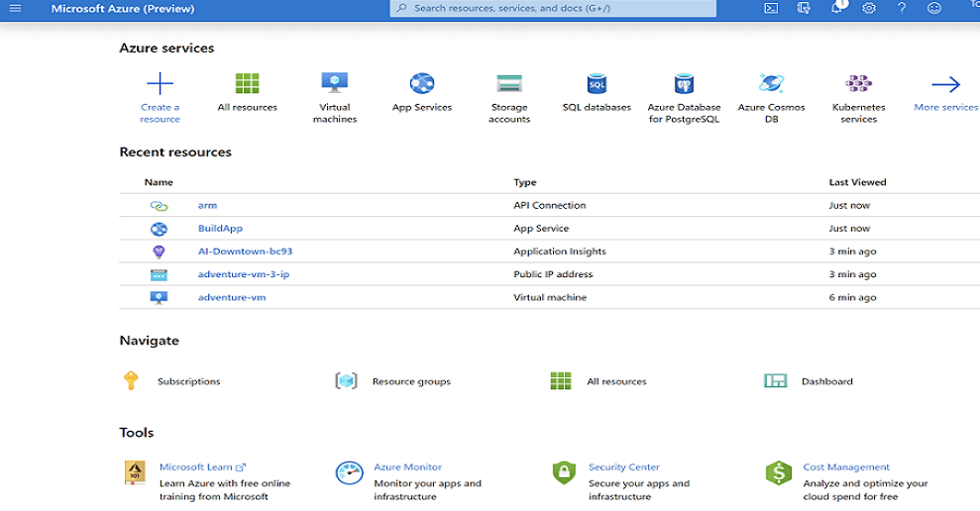Open the App Services icon

click(x=422, y=83)
